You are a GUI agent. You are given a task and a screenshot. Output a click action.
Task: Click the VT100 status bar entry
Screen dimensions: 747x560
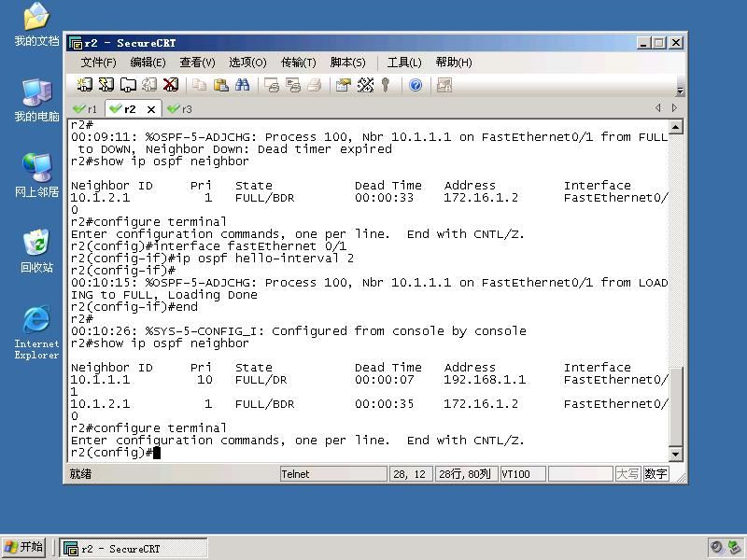(523, 474)
